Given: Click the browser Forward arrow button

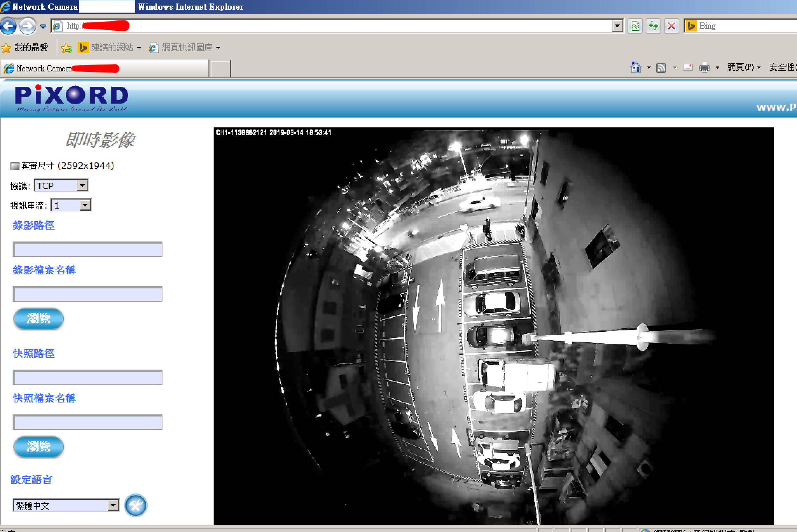Looking at the screenshot, I should point(27,26).
